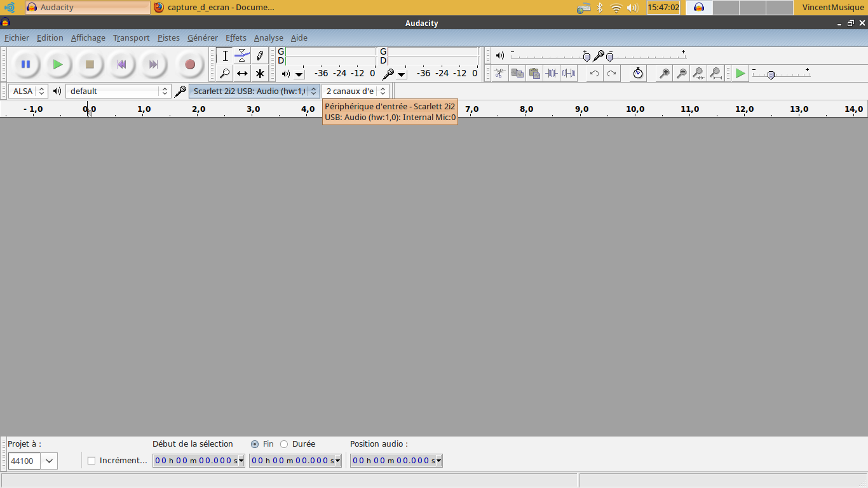The height and width of the screenshot is (488, 868).
Task: Open the ALSA audio host dropdown
Action: coord(28,91)
